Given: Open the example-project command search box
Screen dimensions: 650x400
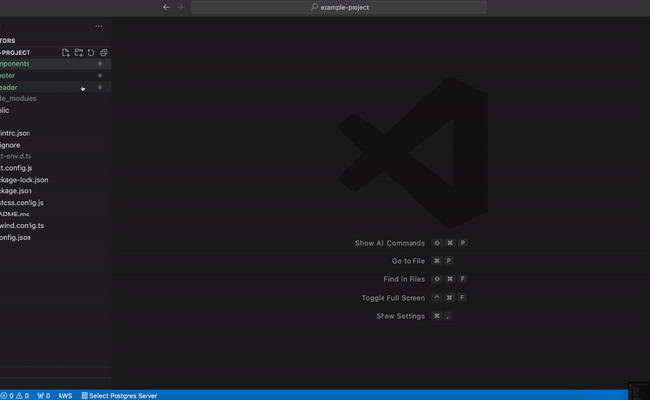Looking at the screenshot, I should tap(339, 7).
